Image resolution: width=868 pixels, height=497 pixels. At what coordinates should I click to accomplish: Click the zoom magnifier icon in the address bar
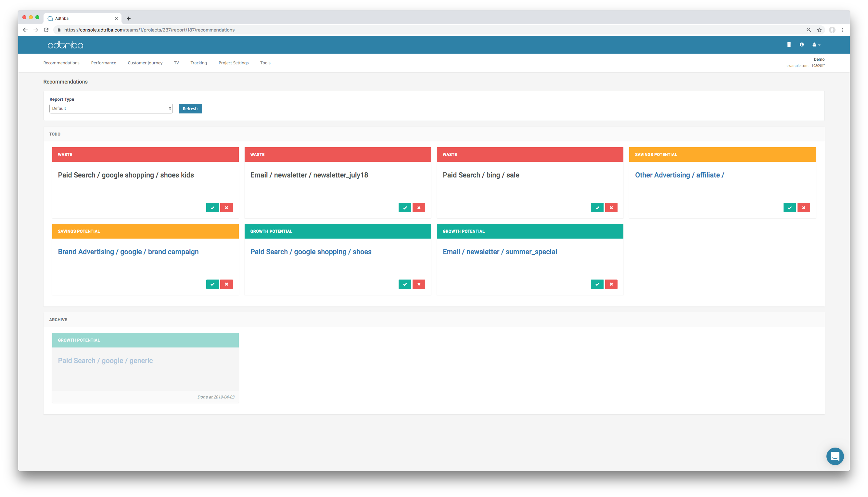click(x=809, y=30)
